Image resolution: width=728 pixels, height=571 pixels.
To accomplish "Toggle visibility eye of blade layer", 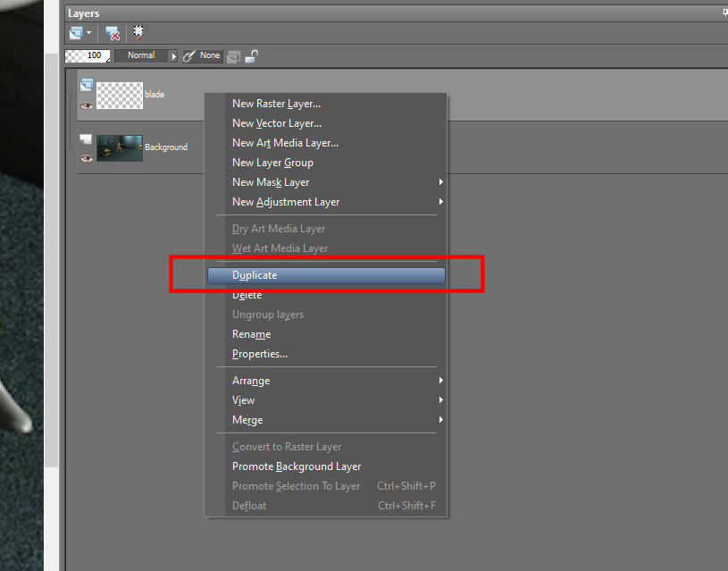I will pos(87,106).
